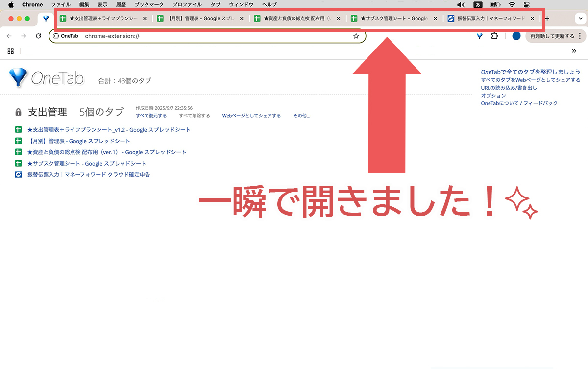Click その他... link
Viewport: 588px width, 369px height.
pyautogui.click(x=302, y=116)
